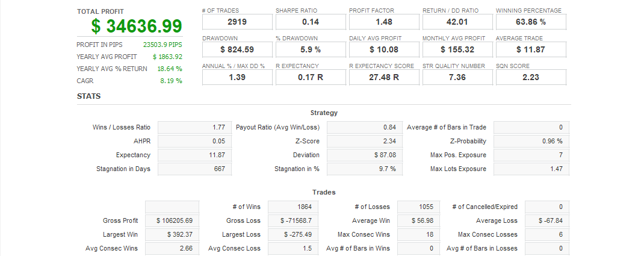The image size is (644, 256).
Task: Select the Stagnation in Days field
Action: 194,169
